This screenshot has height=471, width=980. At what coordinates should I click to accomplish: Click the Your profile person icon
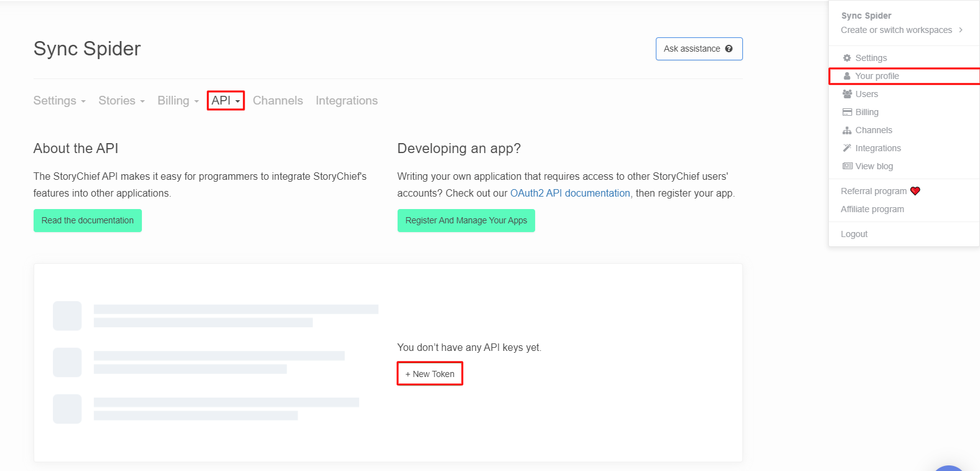pyautogui.click(x=847, y=76)
